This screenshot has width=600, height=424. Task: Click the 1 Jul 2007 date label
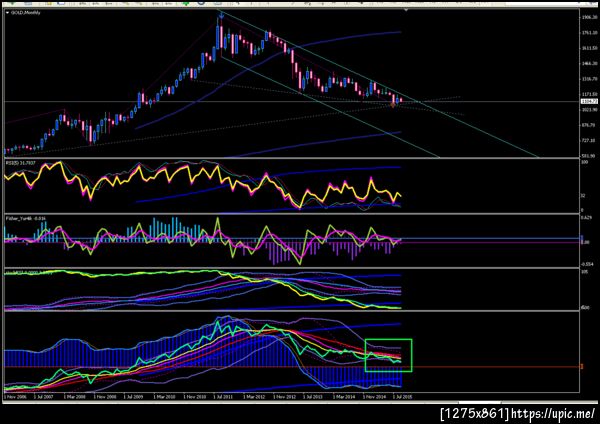[x=44, y=397]
